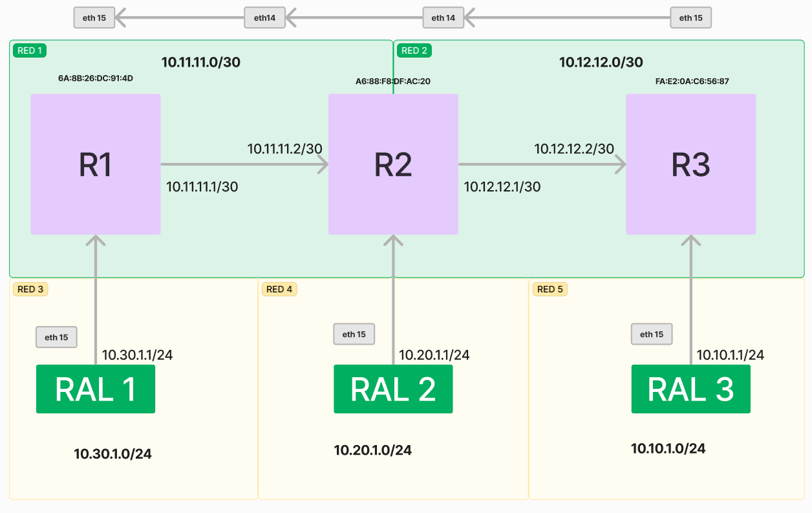Screen dimensions: 812x513
Task: Select the eth 15 label inside RED 5
Action: tap(651, 334)
